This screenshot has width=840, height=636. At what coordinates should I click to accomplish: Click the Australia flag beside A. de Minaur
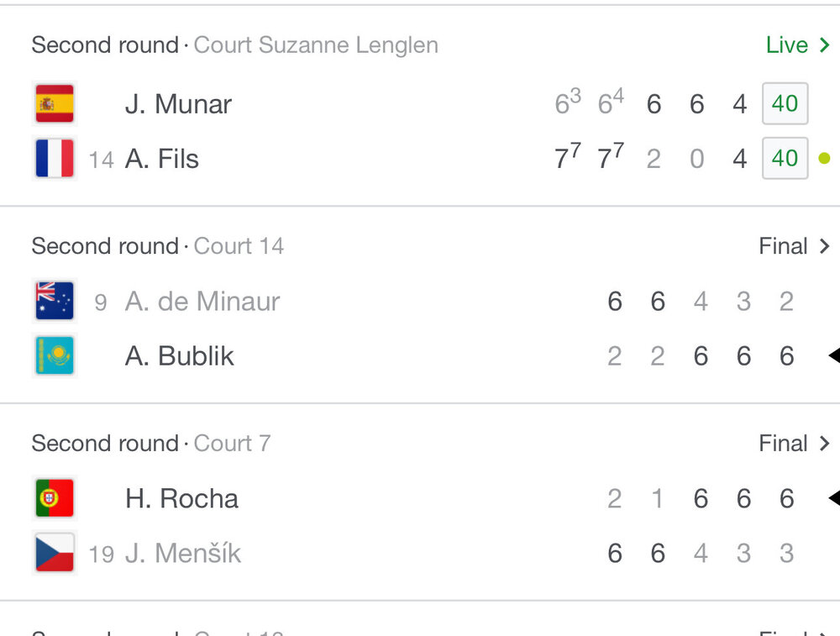pos(55,302)
